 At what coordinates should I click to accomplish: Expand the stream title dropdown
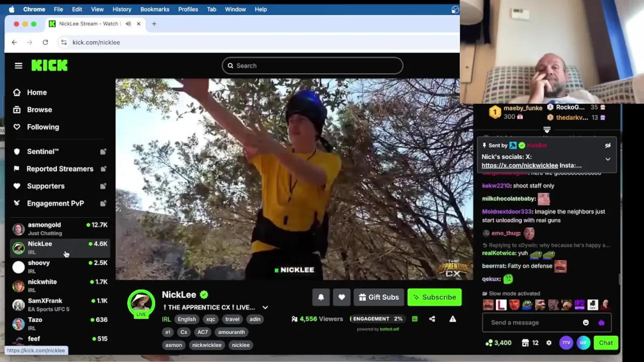[x=265, y=308]
